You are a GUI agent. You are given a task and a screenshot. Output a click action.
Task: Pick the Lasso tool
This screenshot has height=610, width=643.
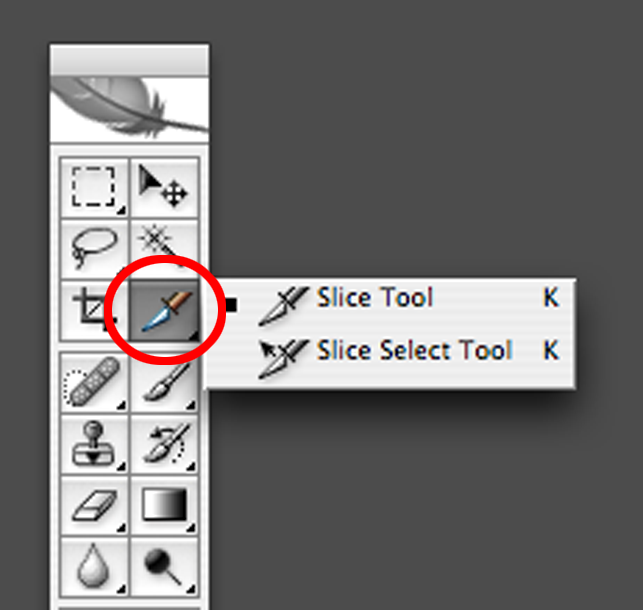(94, 247)
